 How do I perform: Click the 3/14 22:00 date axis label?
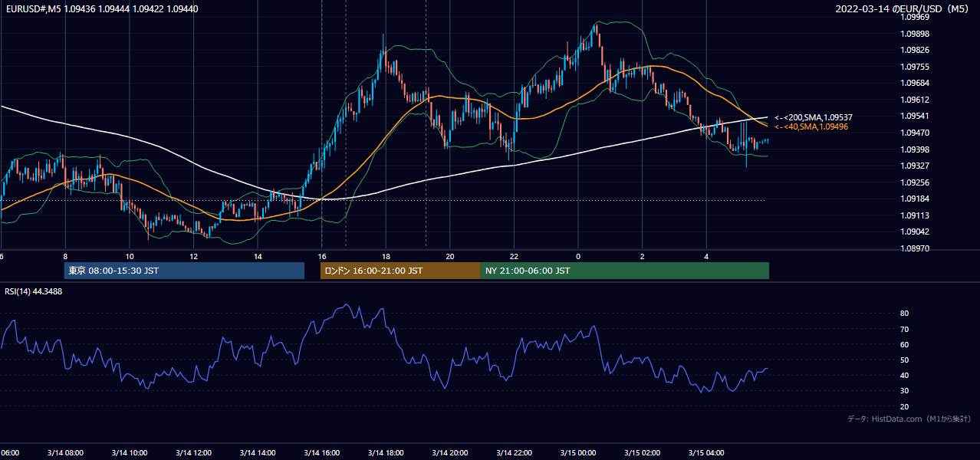(514, 452)
